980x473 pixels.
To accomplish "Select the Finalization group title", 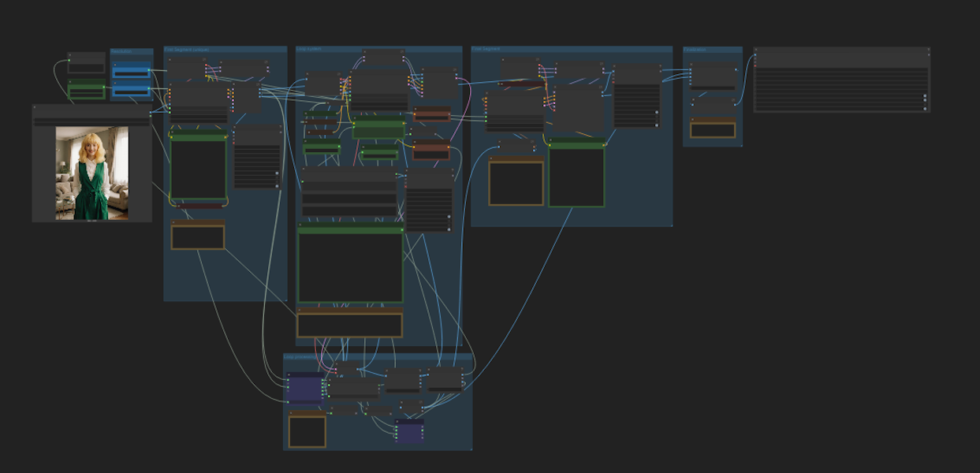I will pyautogui.click(x=695, y=50).
